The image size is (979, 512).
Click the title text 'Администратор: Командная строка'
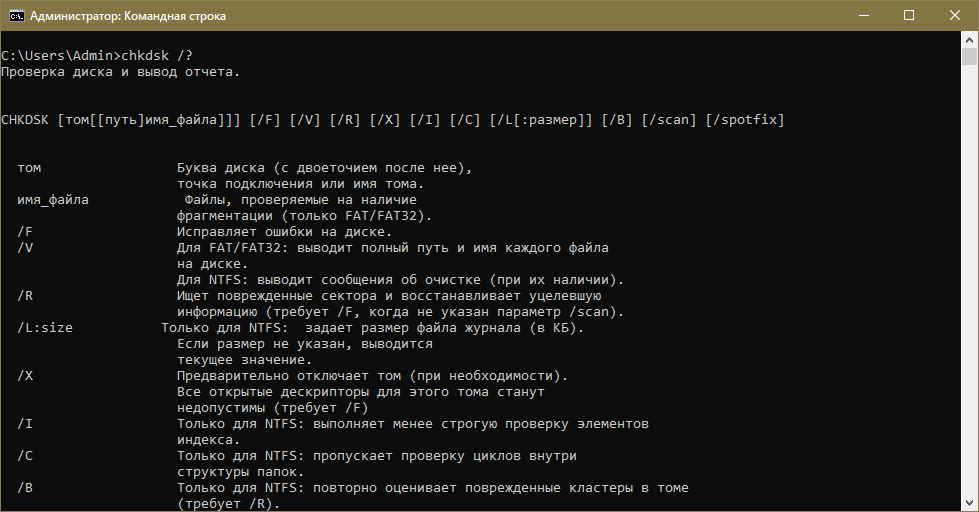(x=128, y=16)
